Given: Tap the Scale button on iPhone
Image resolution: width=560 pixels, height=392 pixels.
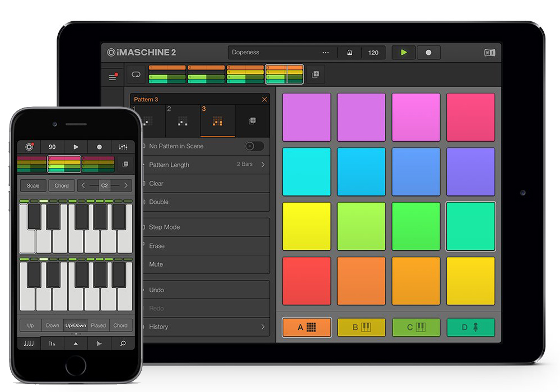Looking at the screenshot, I should coord(33,186).
